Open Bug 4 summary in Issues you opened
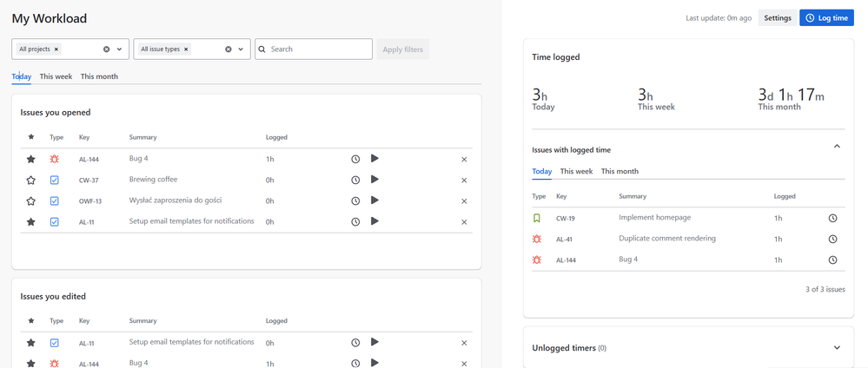Screen dimensions: 868x368 click(138, 158)
